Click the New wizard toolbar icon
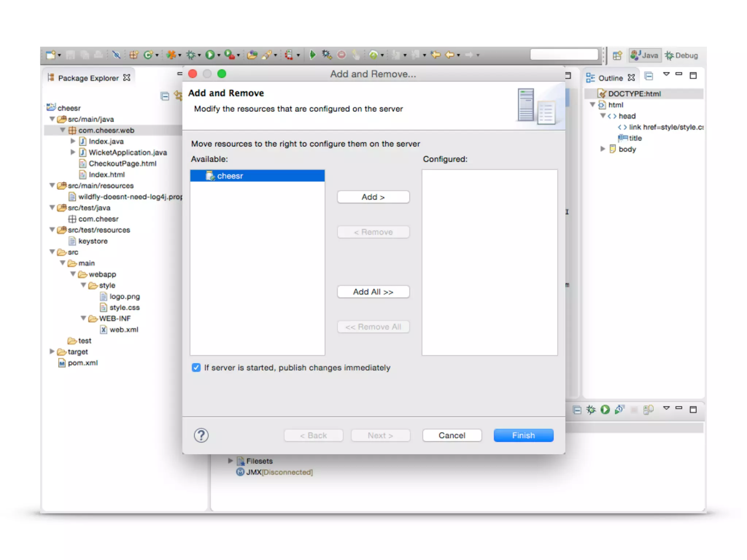Screen dimensions: 747x560 [x=51, y=55]
